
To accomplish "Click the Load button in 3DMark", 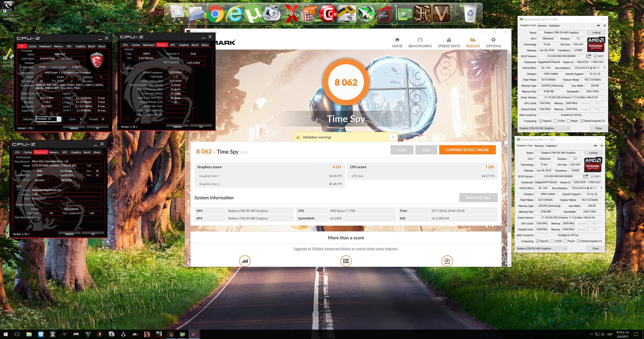I will pos(402,150).
